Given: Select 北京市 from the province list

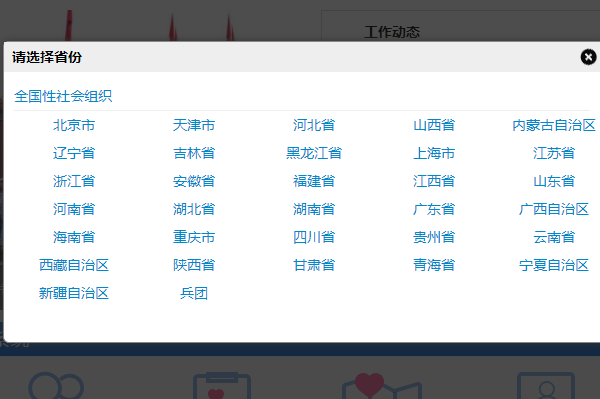Looking at the screenshot, I should [74, 125].
